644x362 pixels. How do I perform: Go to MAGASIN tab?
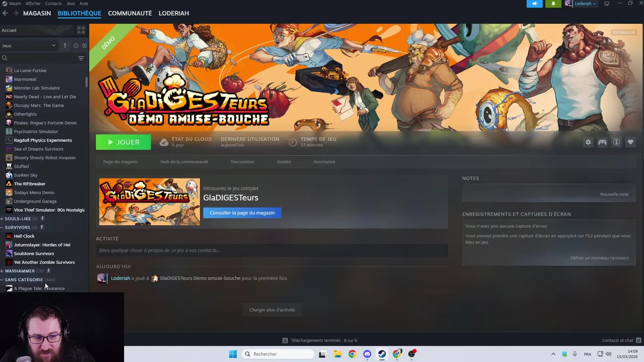point(37,13)
